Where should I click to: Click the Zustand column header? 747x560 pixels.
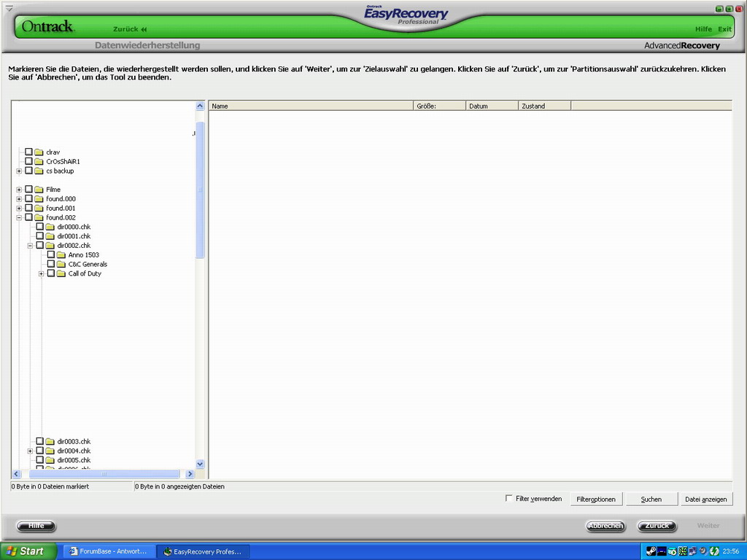pyautogui.click(x=544, y=106)
